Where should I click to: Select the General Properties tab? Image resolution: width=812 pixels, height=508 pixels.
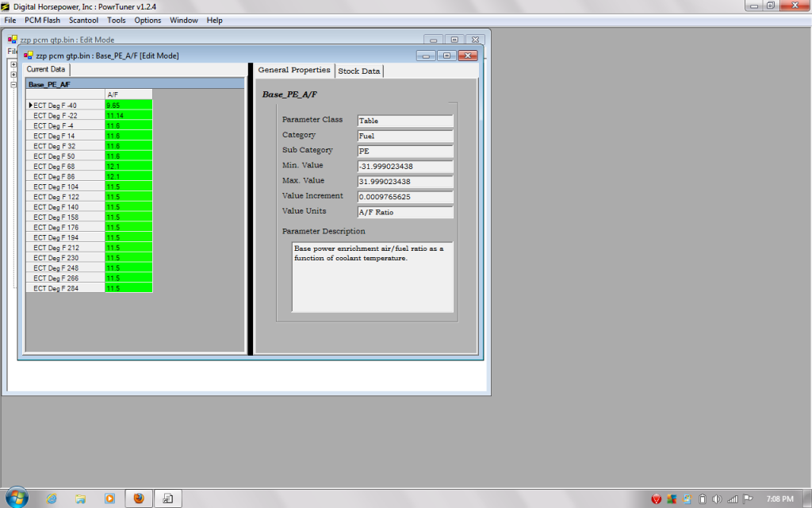click(294, 70)
